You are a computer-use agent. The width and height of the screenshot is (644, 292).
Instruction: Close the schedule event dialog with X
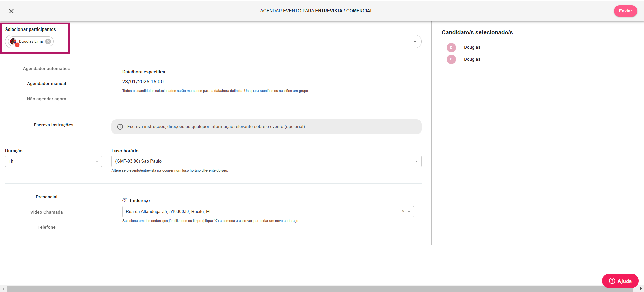tap(11, 11)
